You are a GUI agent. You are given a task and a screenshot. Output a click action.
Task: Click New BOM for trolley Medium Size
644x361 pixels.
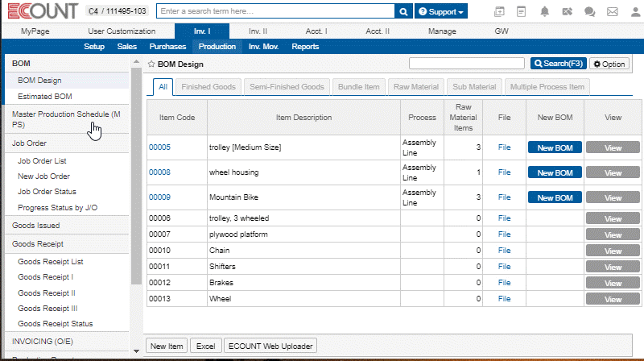[x=555, y=147]
